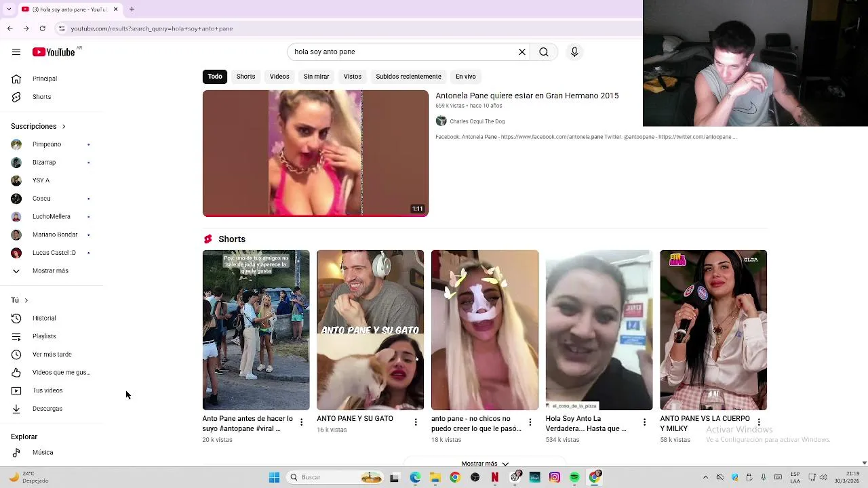Play the Antonela Pane Gran Hermano thumbnail
The width and height of the screenshot is (868, 488).
click(315, 153)
